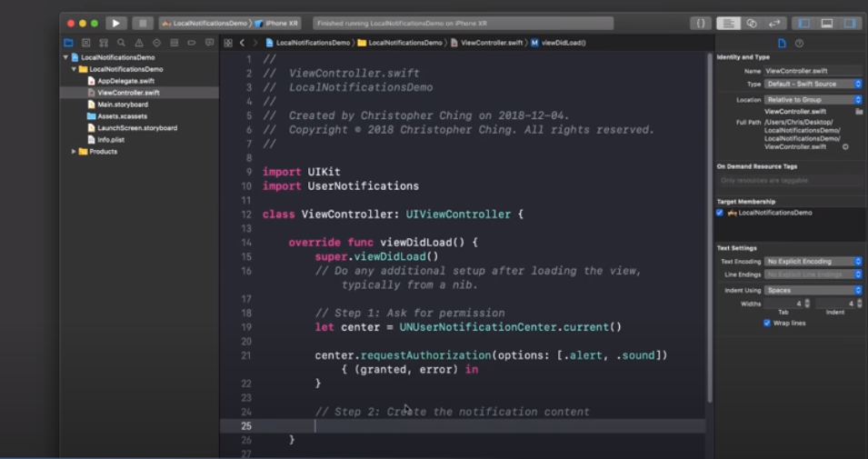Image resolution: width=868 pixels, height=459 pixels.
Task: Open LaunchScreen.storyboard file
Action: click(x=137, y=128)
